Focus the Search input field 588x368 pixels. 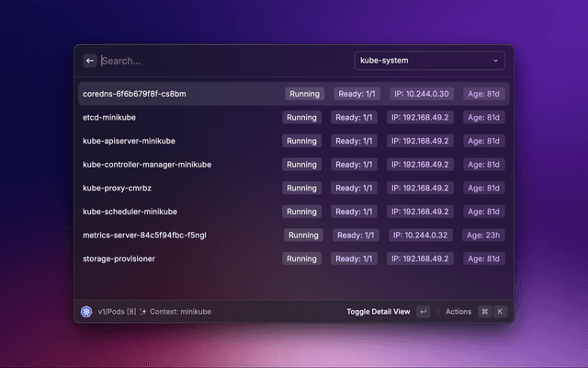pyautogui.click(x=220, y=61)
